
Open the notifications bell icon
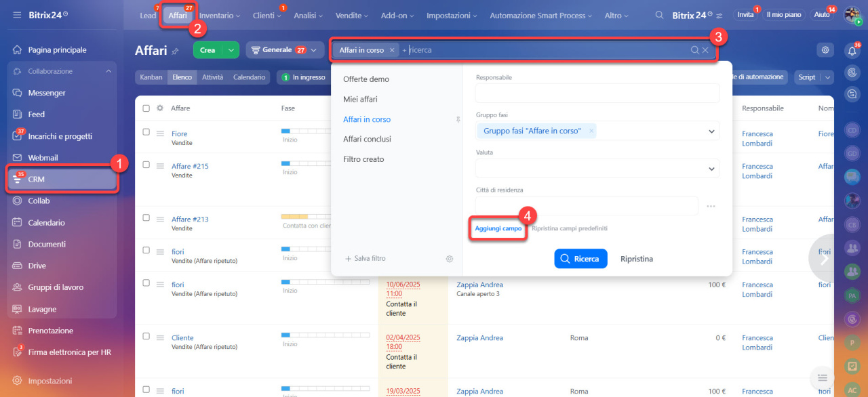(x=852, y=50)
